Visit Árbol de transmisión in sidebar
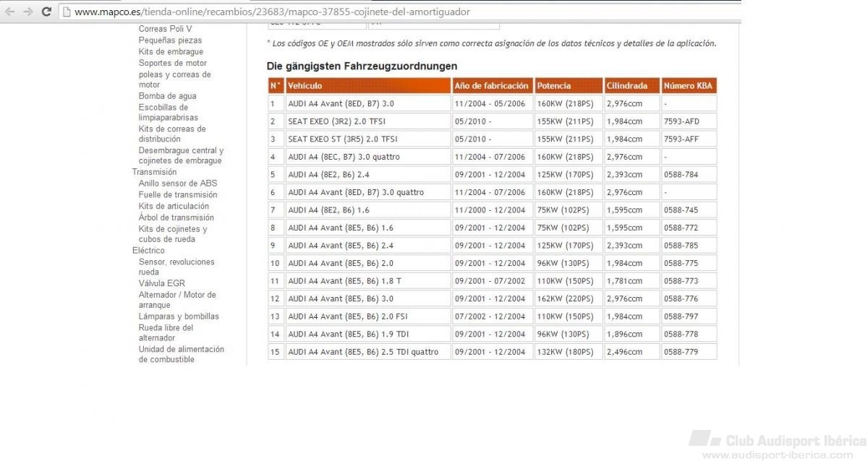This screenshot has width=868, height=461. point(176,217)
